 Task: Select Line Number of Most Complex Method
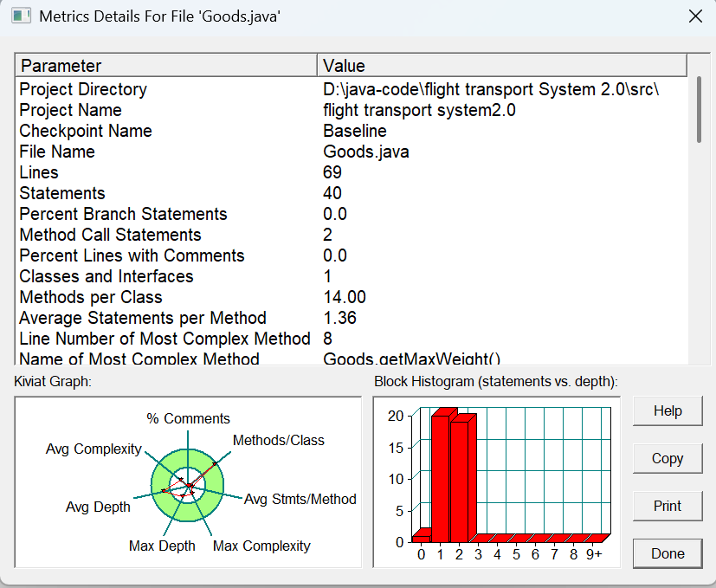(x=164, y=339)
